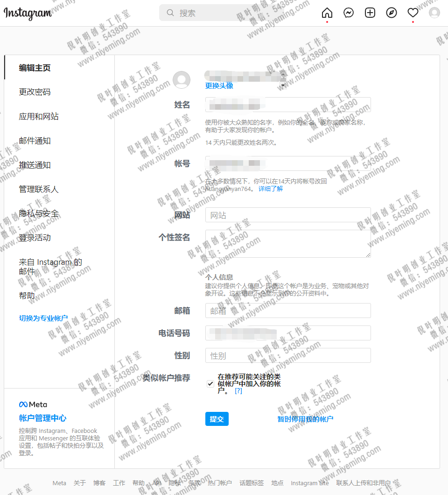Screen dimensions: 448x495
Task: Click into the 姓名 field
Action: [288, 105]
